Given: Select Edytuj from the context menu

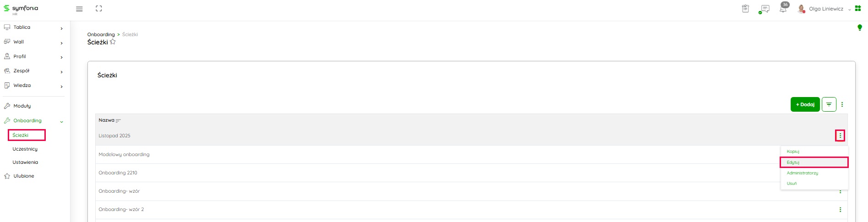Looking at the screenshot, I should coord(793,162).
